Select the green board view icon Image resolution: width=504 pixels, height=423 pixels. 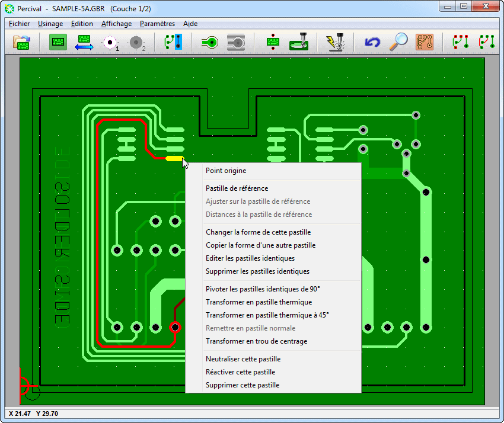58,42
